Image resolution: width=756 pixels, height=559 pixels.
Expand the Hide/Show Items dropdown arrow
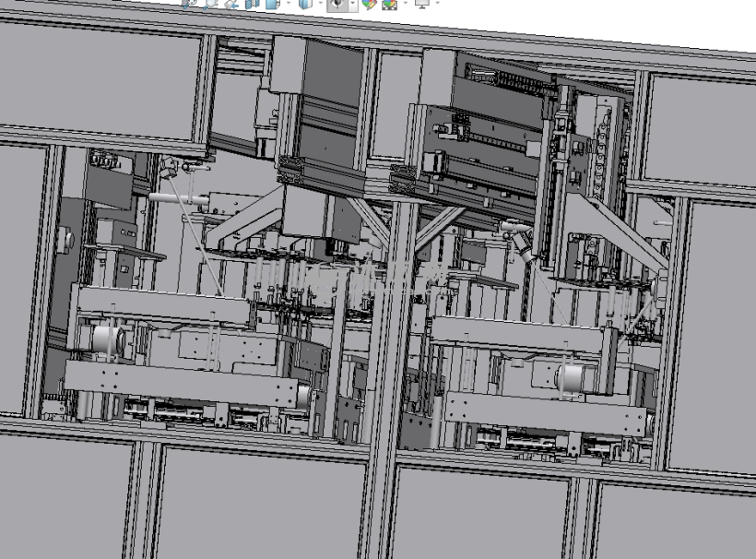click(x=353, y=3)
